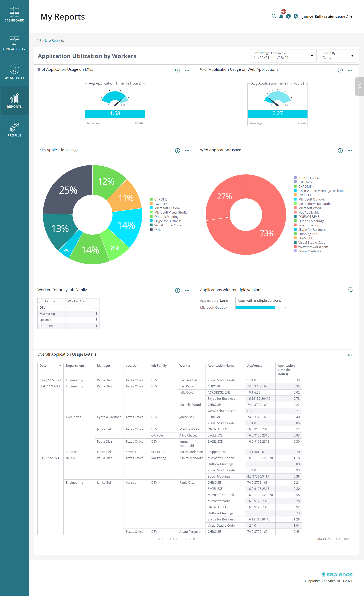Screen dimensions: 364x596
Task: Click worker name Aaron Anderson
Action: [x=191, y=452]
